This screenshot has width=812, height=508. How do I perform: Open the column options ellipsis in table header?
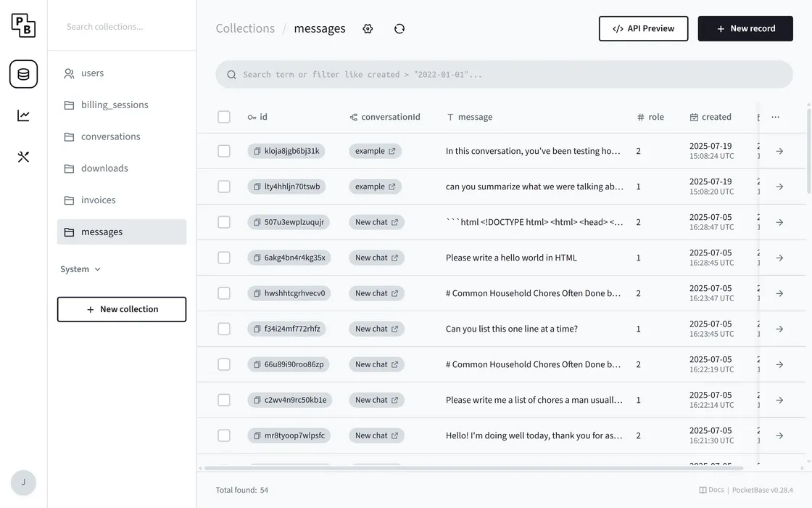774,116
